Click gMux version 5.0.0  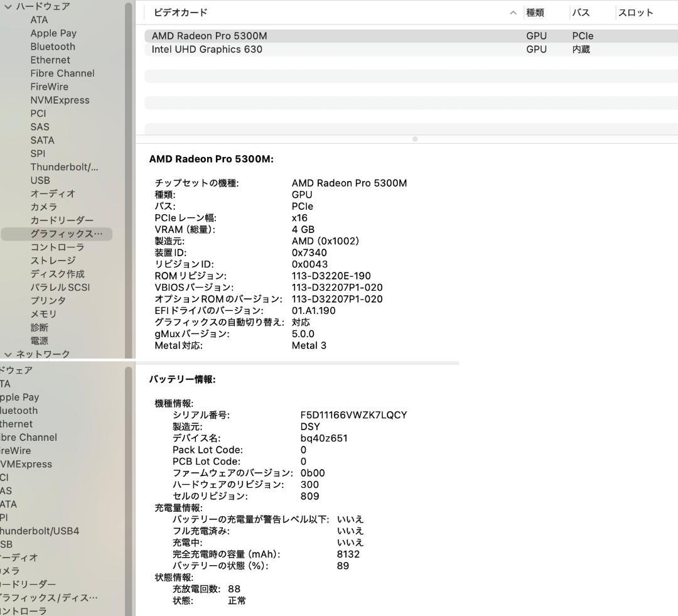click(x=303, y=334)
